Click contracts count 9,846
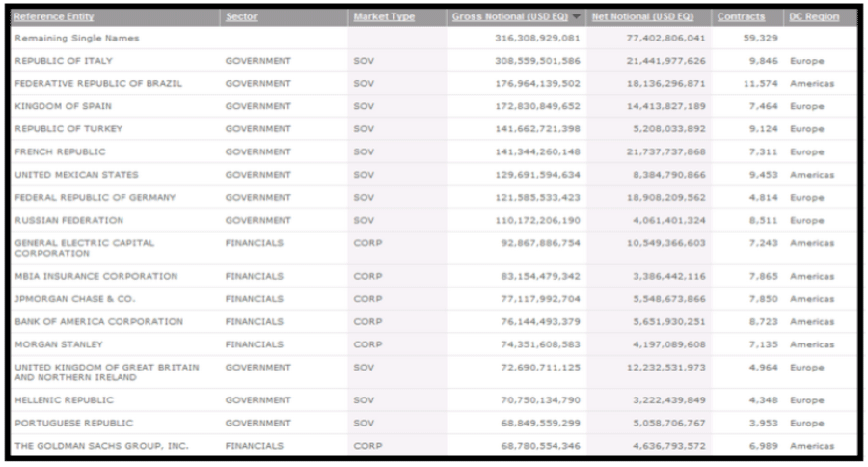 [764, 61]
